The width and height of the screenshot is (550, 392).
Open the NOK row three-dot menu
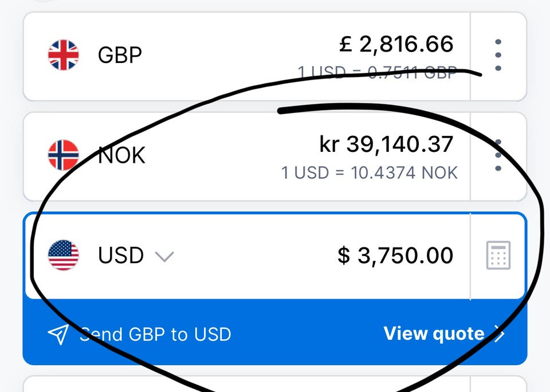[x=498, y=155]
